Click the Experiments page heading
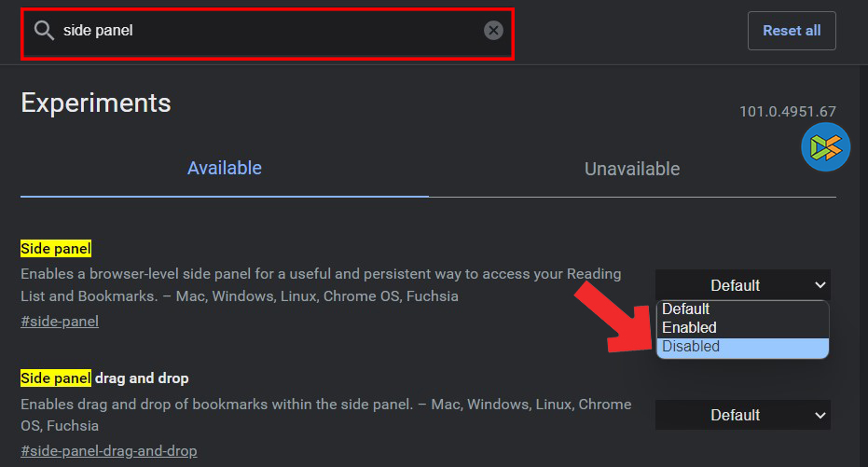868x467 pixels. click(96, 103)
